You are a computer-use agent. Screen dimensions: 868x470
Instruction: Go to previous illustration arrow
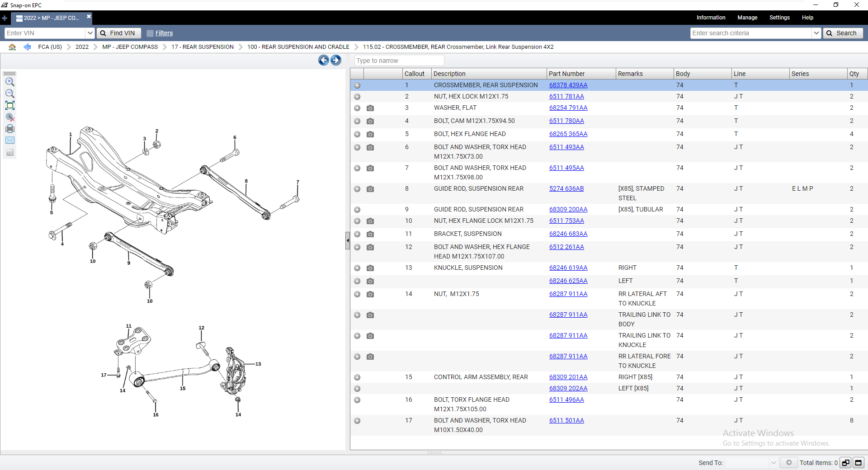coord(324,60)
